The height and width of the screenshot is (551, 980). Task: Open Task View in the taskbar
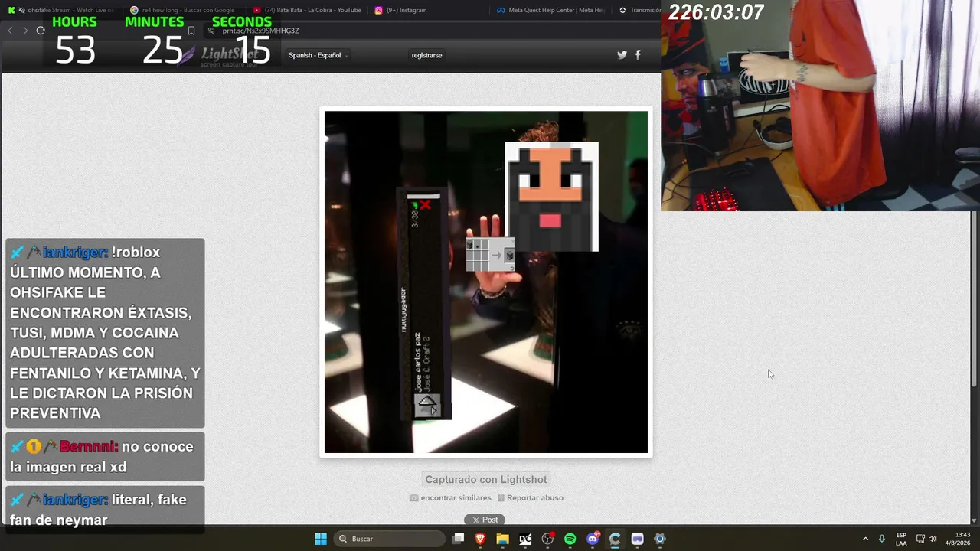pyautogui.click(x=458, y=539)
